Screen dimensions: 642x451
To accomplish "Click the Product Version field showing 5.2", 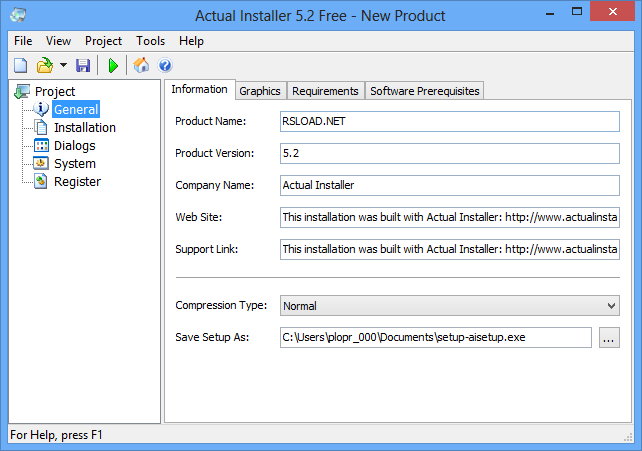I will pos(450,153).
